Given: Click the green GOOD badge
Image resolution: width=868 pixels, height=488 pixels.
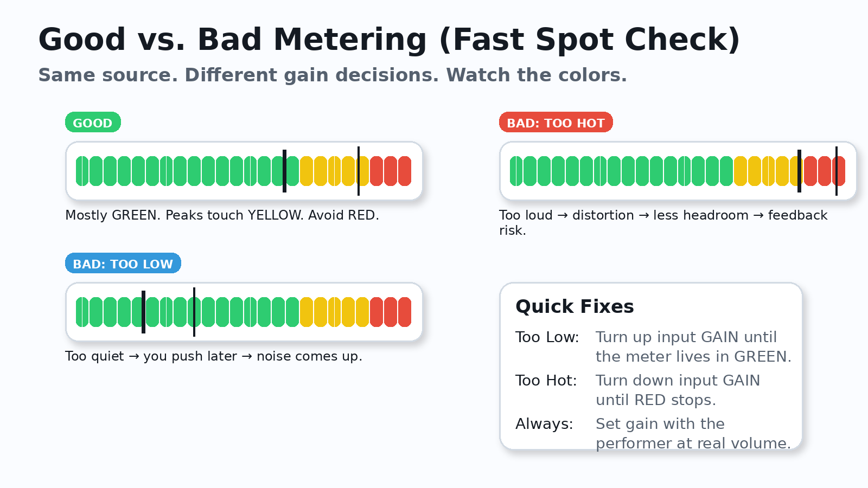Looking at the screenshot, I should (93, 123).
